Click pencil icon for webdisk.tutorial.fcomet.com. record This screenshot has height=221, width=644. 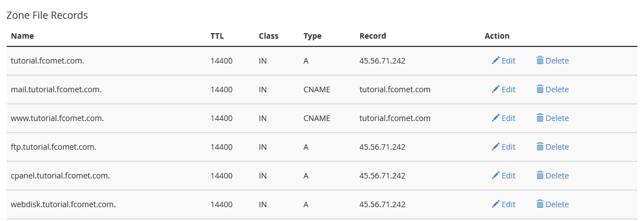coord(496,204)
